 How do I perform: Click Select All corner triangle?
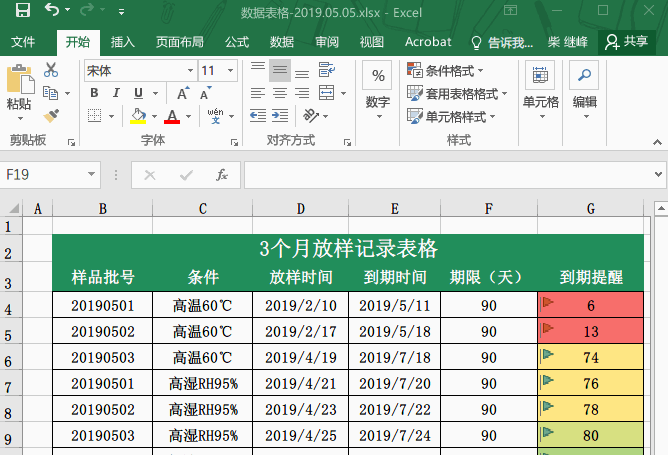coord(14,208)
